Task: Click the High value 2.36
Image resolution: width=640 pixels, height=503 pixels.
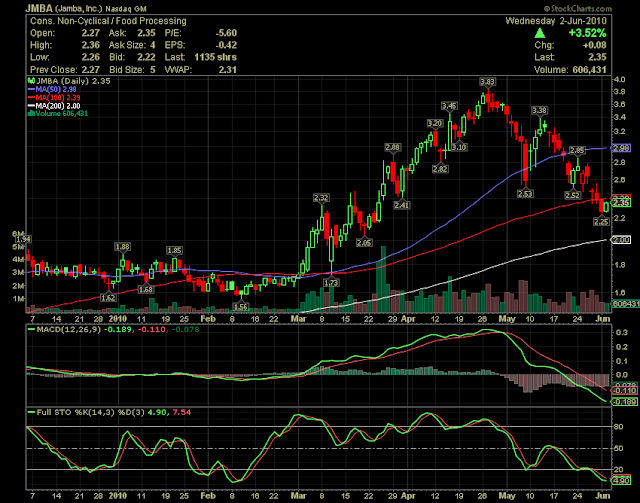Action: point(90,45)
